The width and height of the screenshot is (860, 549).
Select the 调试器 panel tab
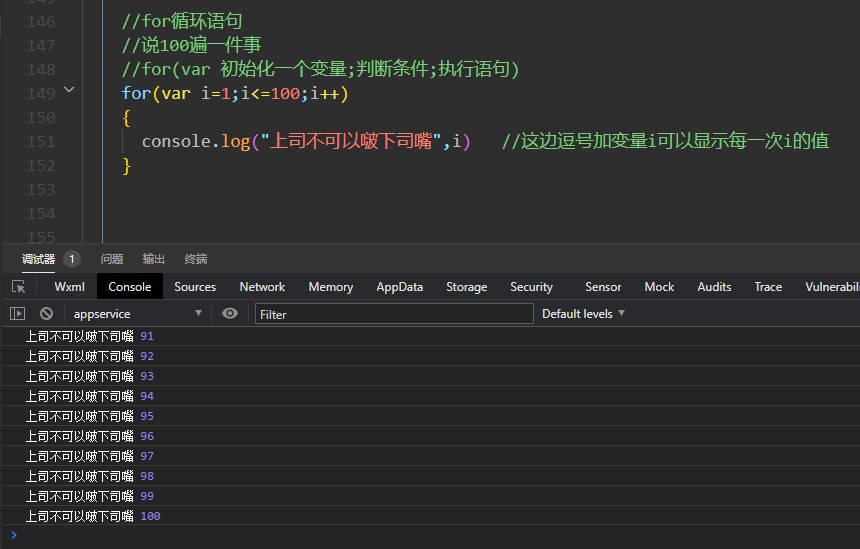38,259
